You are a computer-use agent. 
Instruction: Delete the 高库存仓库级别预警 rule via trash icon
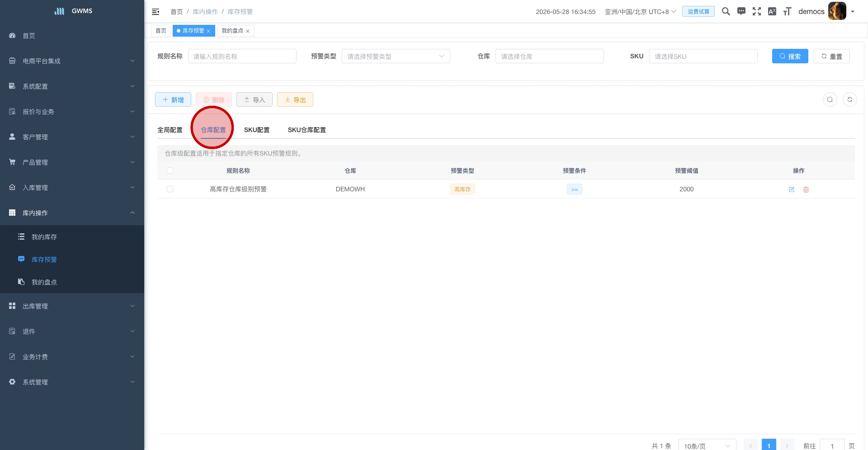coord(806,189)
